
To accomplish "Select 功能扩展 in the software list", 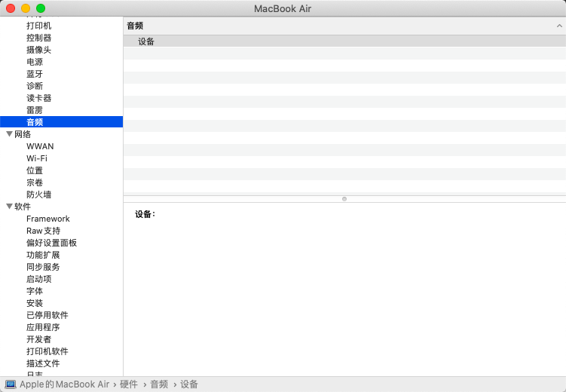I will pos(43,255).
